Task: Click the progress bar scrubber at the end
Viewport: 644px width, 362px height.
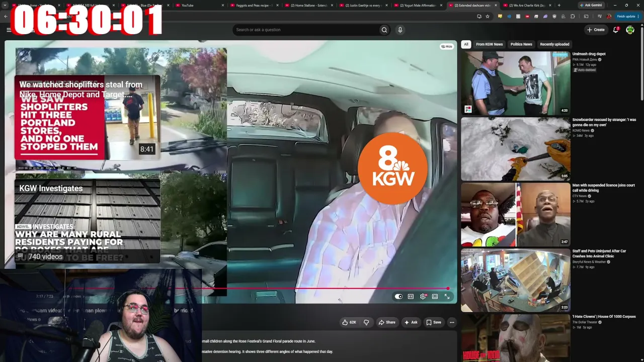Action: pyautogui.click(x=448, y=289)
